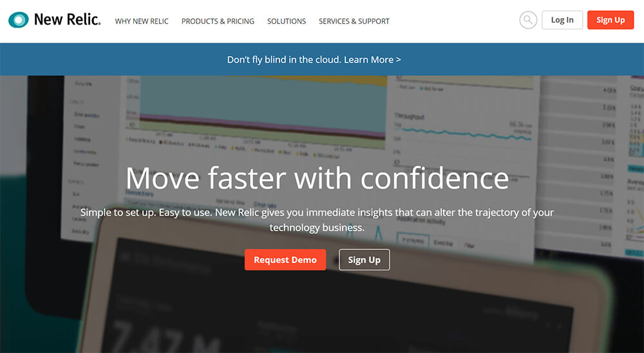The height and width of the screenshot is (353, 644).
Task: Click the New Relic logo
Action: pos(55,20)
